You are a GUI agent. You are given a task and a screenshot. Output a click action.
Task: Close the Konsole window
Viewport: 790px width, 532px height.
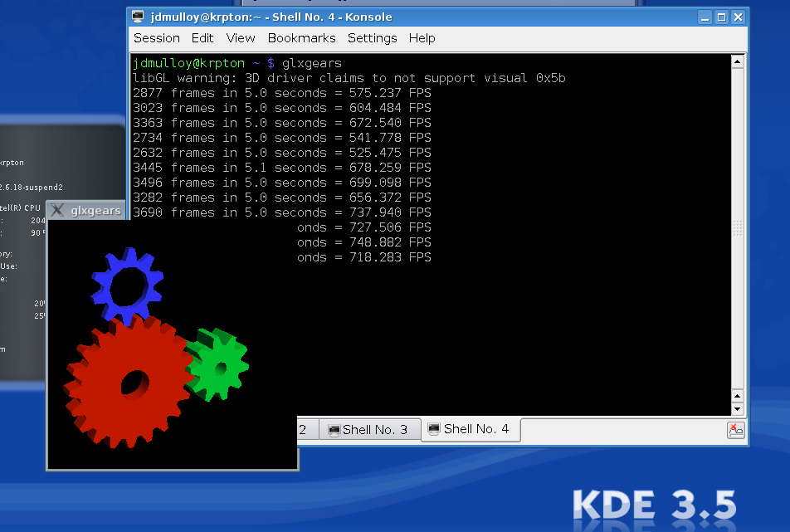(x=737, y=17)
